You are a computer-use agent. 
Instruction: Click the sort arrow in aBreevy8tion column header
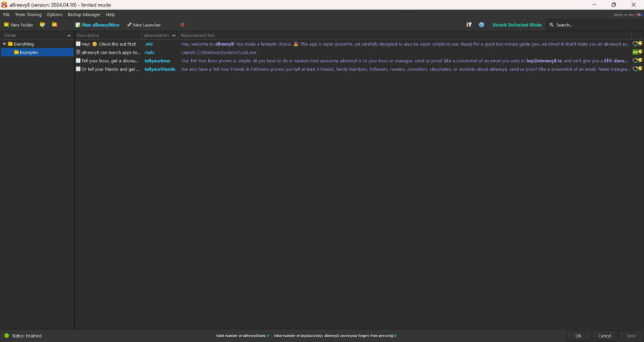pyautogui.click(x=174, y=36)
